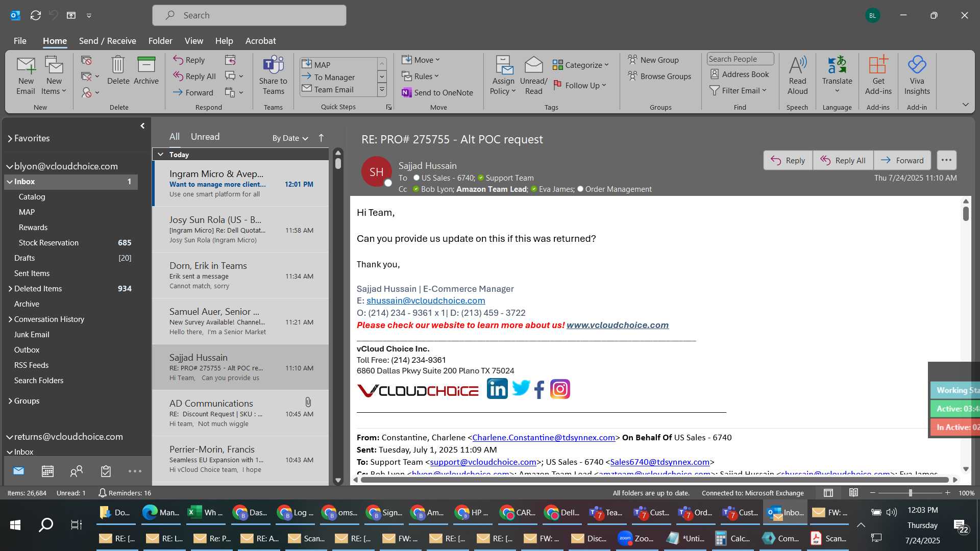980x551 pixels.
Task: Open Address Book
Action: tap(739, 74)
